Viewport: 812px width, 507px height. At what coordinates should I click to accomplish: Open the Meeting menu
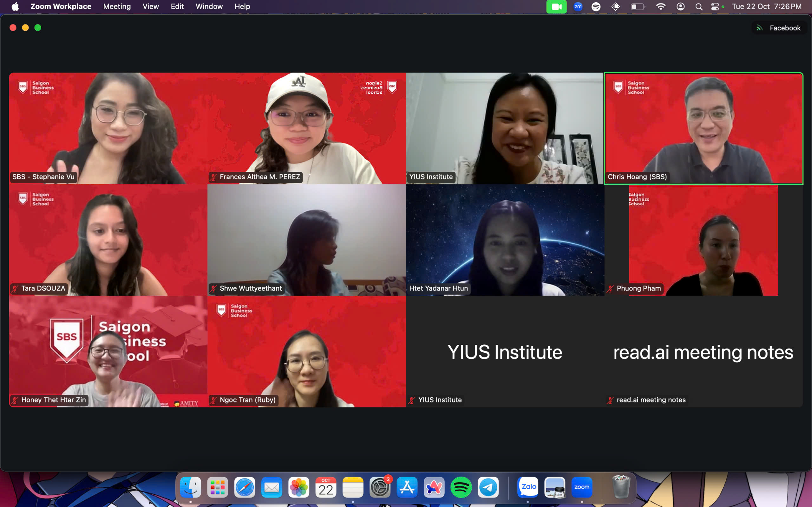coord(117,6)
